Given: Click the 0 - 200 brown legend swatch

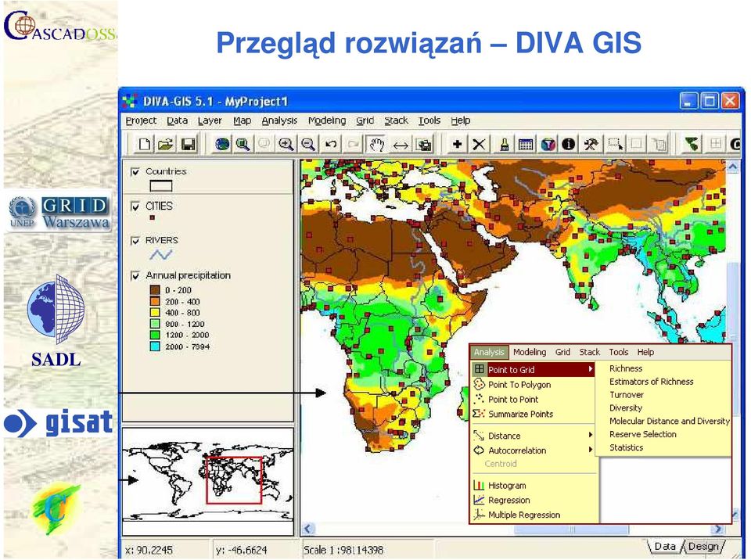Looking at the screenshot, I should tap(155, 290).
